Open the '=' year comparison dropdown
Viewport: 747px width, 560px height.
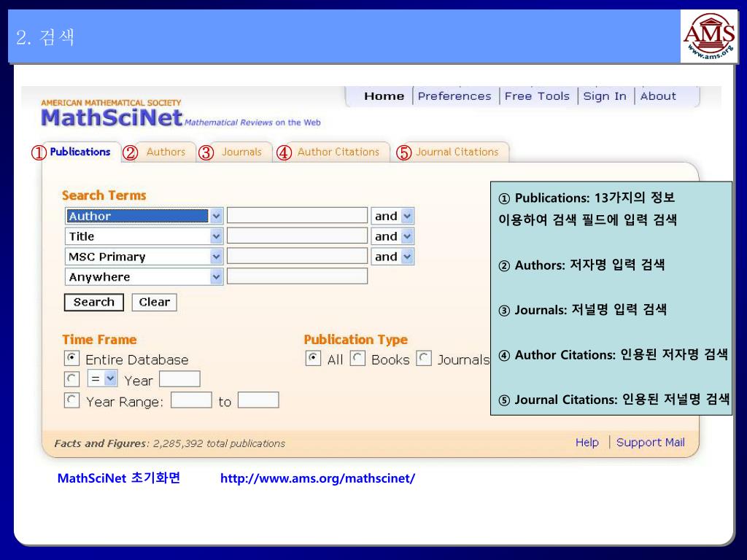pyautogui.click(x=110, y=379)
